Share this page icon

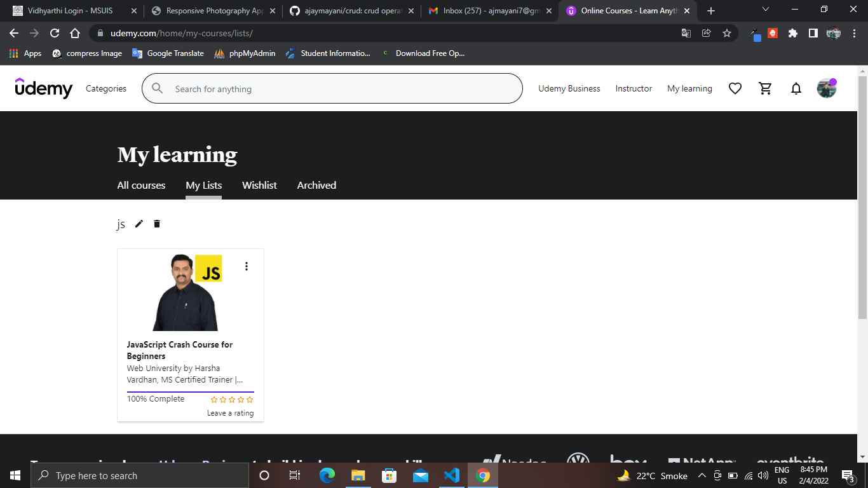coord(707,33)
